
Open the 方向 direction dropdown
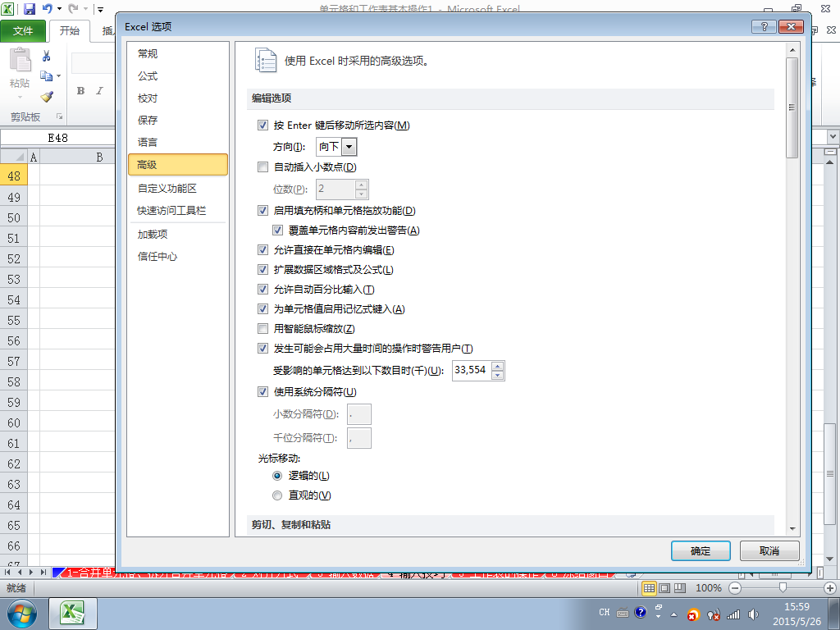tap(349, 146)
